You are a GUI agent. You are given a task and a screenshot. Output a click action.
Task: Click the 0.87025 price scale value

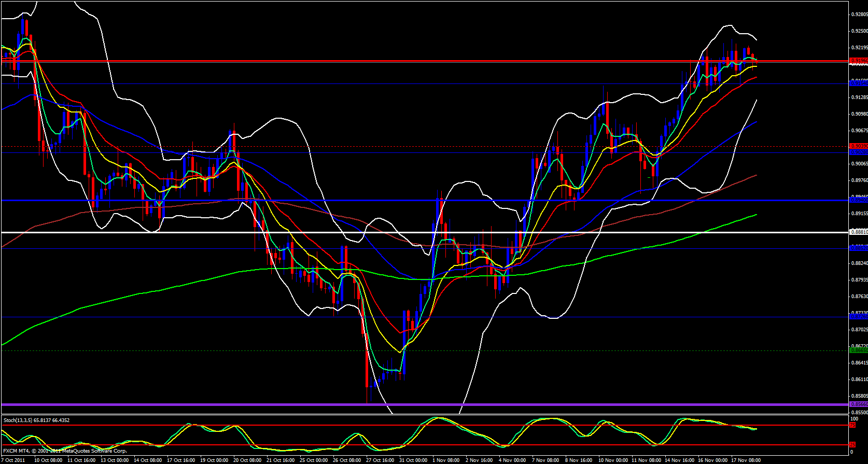(859, 330)
